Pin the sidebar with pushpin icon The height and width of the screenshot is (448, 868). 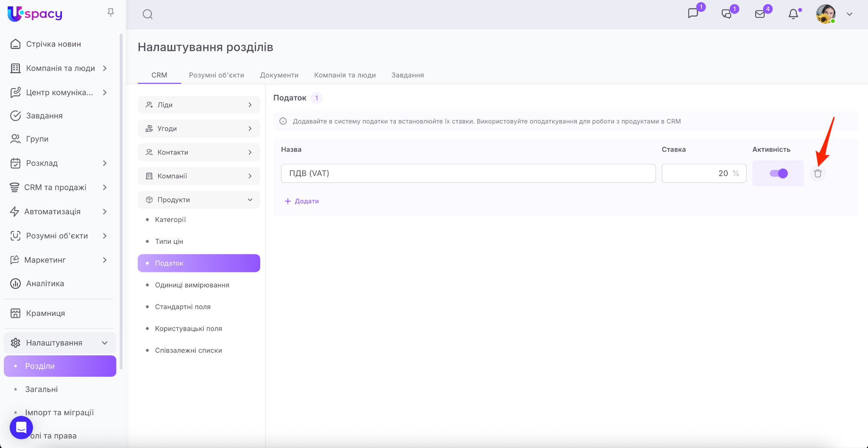tap(111, 13)
